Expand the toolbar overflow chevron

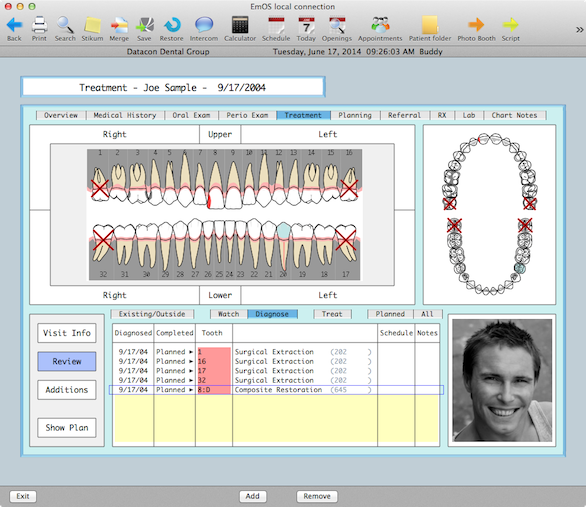[579, 30]
